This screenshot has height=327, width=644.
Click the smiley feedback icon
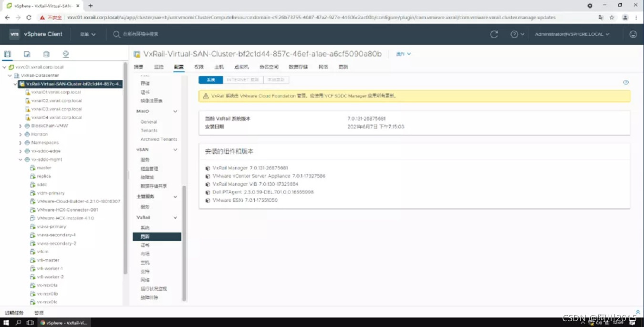click(x=633, y=34)
